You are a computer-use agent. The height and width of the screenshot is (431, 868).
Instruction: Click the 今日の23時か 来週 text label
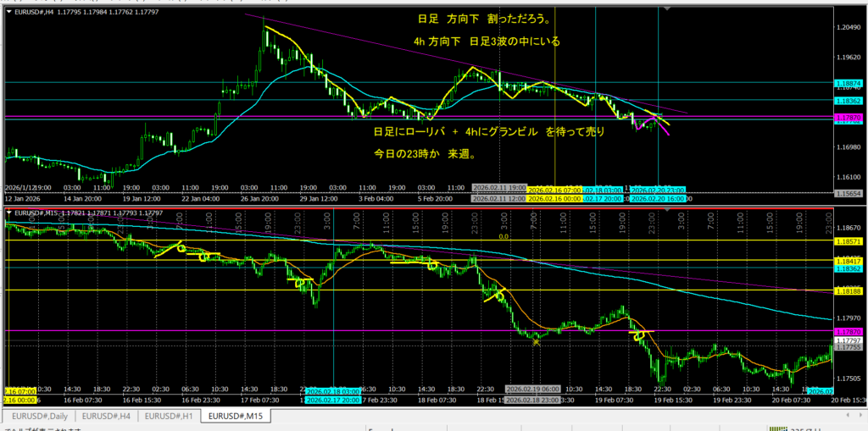424,154
